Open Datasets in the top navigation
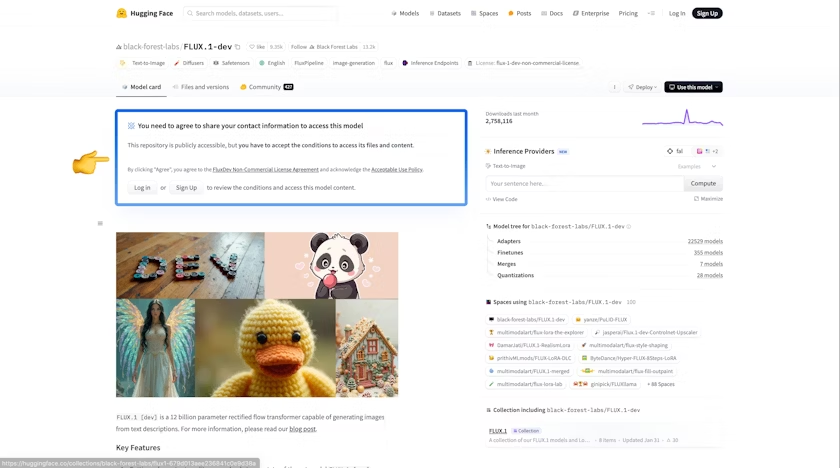This screenshot has width=840, height=468. click(x=445, y=13)
